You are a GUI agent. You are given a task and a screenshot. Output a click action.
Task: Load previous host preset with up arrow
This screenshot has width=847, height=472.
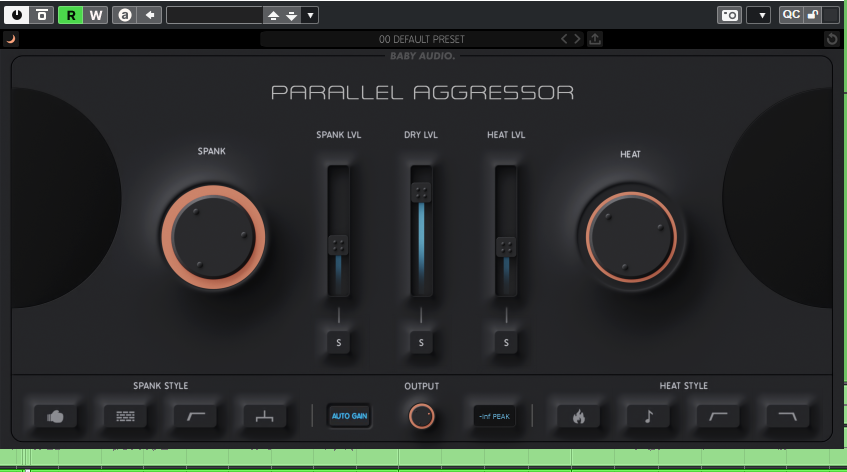pyautogui.click(x=273, y=15)
